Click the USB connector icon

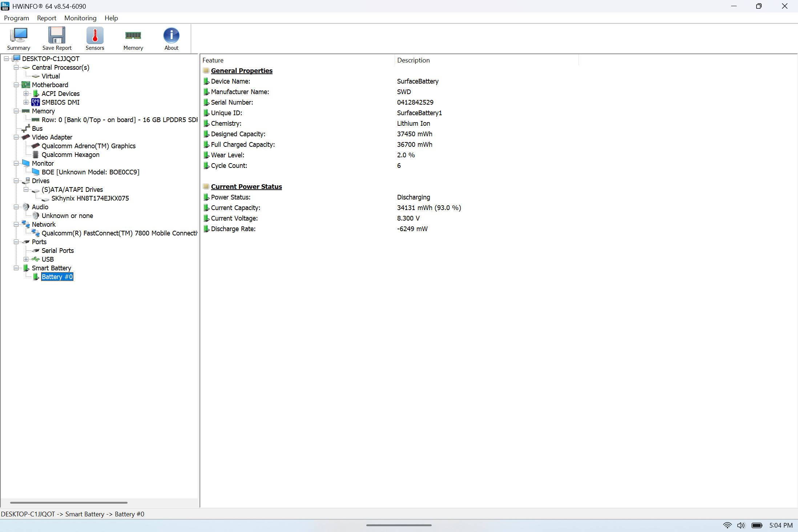tap(36, 259)
